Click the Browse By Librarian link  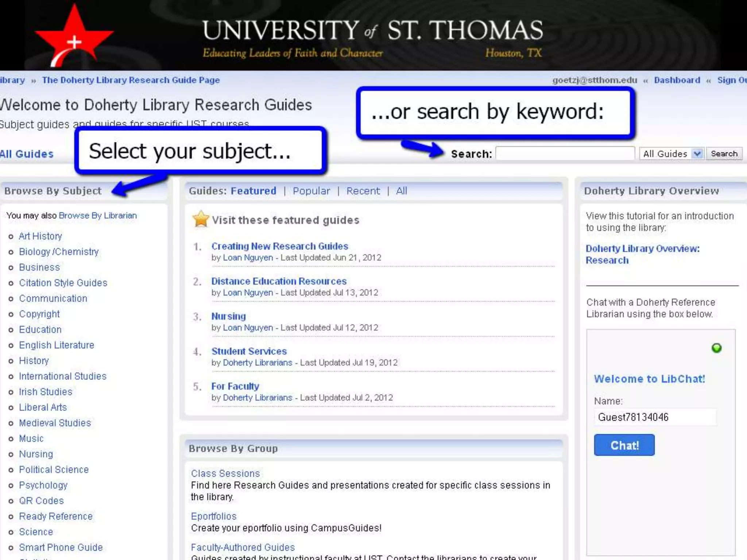click(98, 215)
